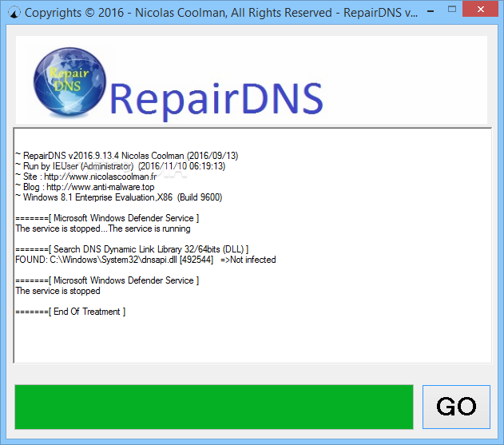Click the second 'Microsoft Windows Defender Service' header
This screenshot has height=445, width=504.
107,280
